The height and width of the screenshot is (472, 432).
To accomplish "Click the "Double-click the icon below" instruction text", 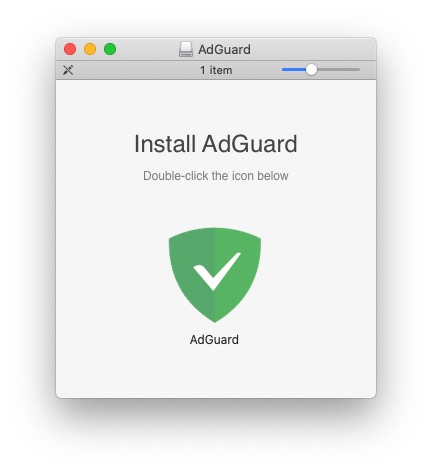I will 216,176.
